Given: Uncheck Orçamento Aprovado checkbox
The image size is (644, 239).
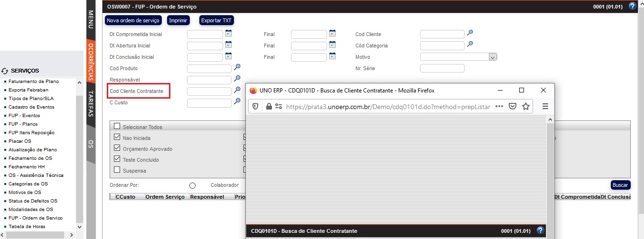Looking at the screenshot, I should pyautogui.click(x=117, y=148).
